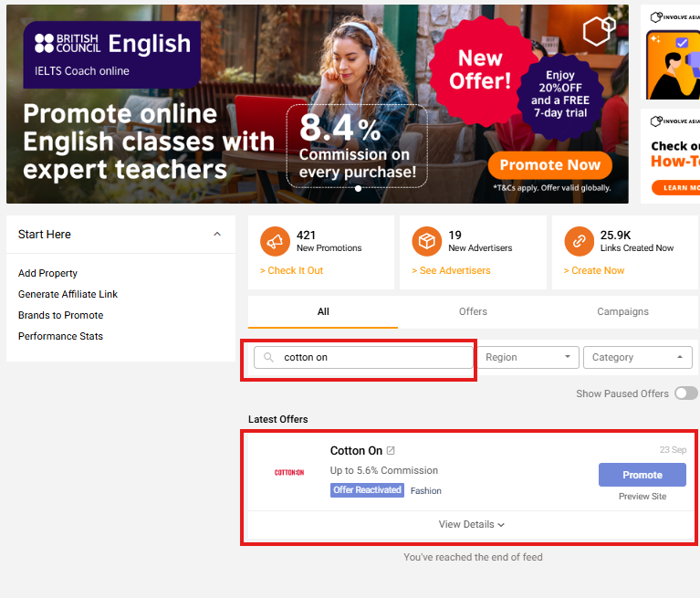This screenshot has height=598, width=700.
Task: Click the Involve Asia illustration thumbnail
Action: (674, 65)
